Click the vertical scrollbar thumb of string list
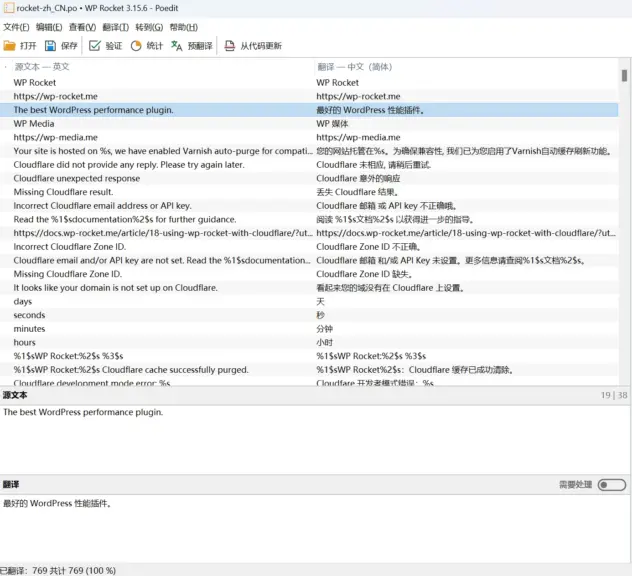Image resolution: width=632 pixels, height=576 pixels. [624, 76]
